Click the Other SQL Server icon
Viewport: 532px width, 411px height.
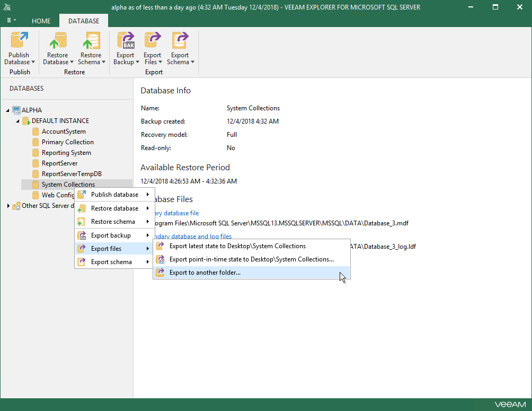pyautogui.click(x=16, y=206)
